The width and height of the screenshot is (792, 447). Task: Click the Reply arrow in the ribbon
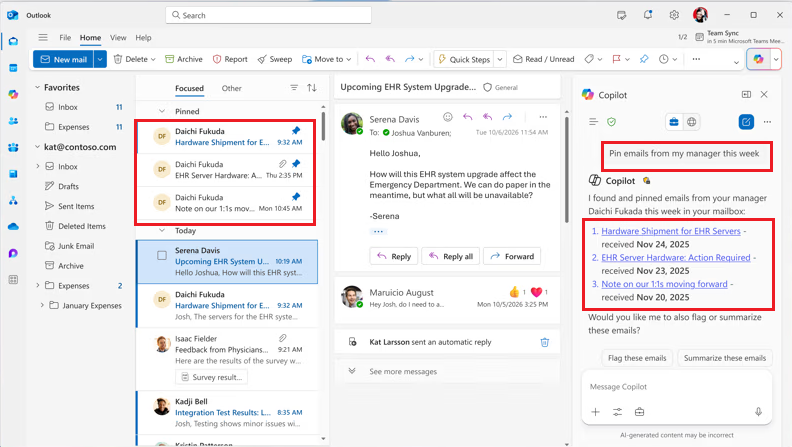click(x=370, y=59)
